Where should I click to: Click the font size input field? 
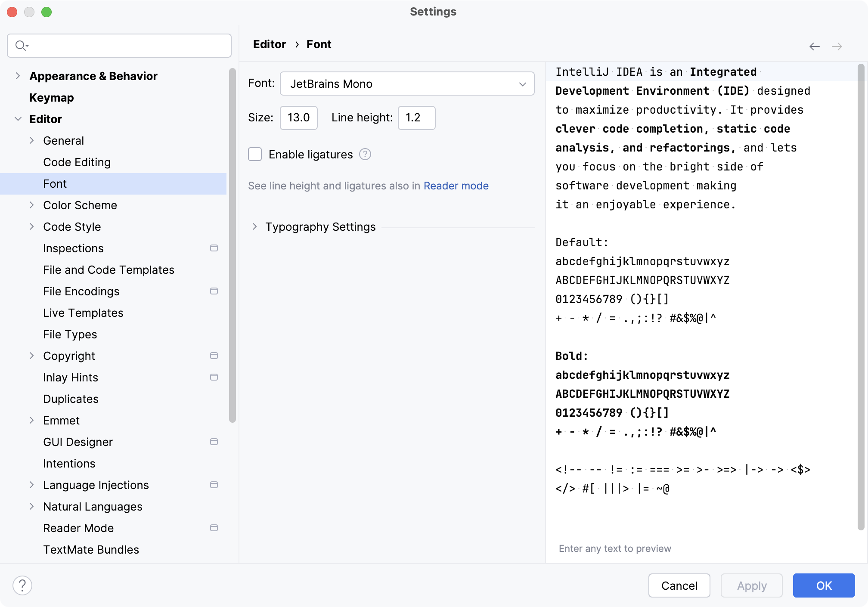[298, 118]
